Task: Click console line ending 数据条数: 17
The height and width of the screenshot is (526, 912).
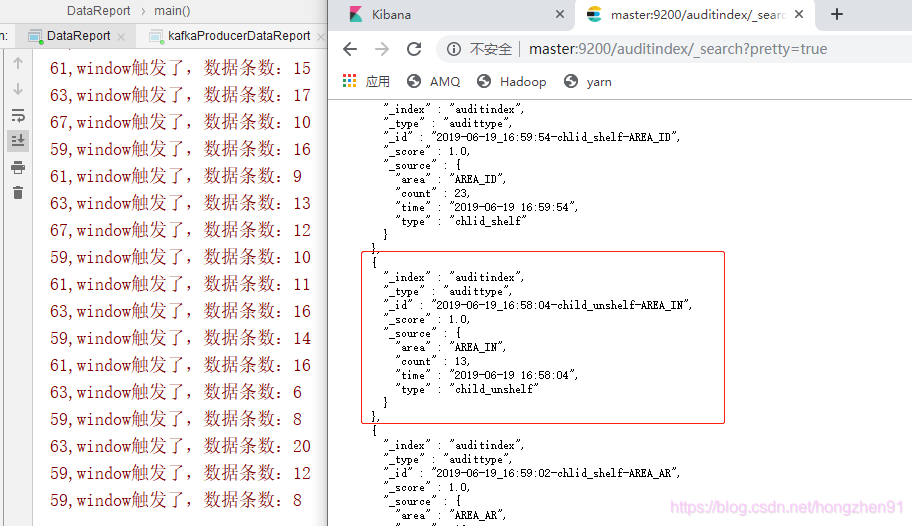Action: point(180,95)
